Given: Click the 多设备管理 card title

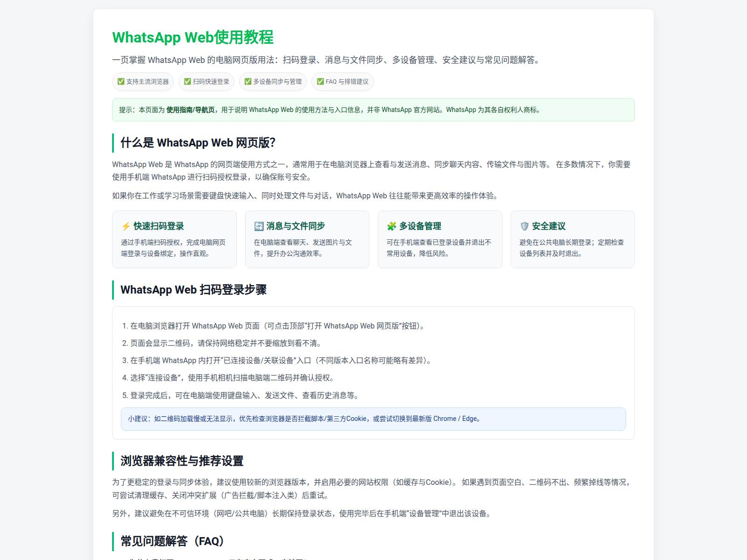Looking at the screenshot, I should click(420, 226).
